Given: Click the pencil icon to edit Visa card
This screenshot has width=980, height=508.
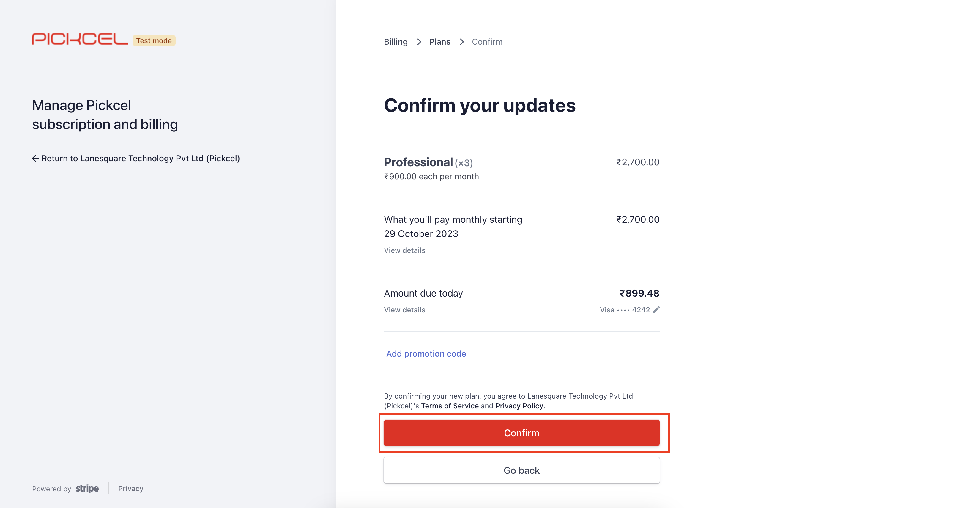Looking at the screenshot, I should click(656, 310).
